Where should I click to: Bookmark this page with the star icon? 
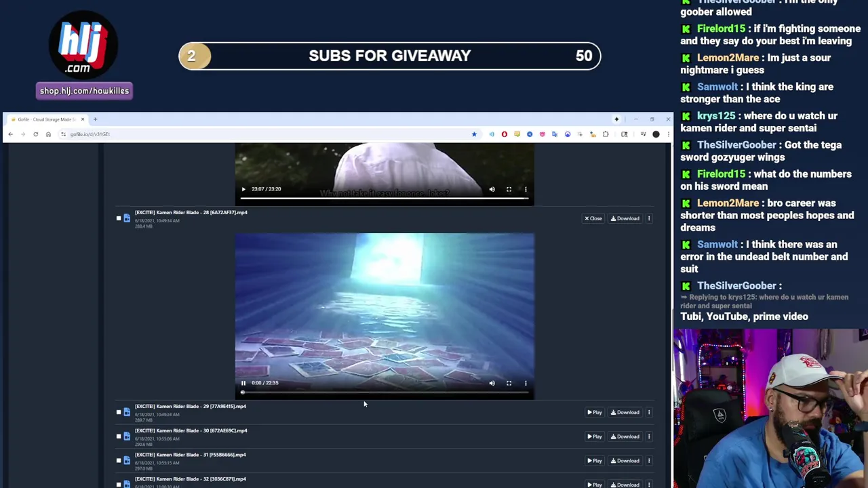474,134
